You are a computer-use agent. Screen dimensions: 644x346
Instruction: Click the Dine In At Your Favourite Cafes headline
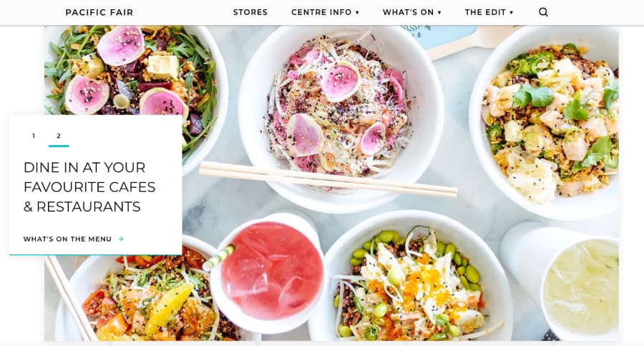pyautogui.click(x=89, y=187)
